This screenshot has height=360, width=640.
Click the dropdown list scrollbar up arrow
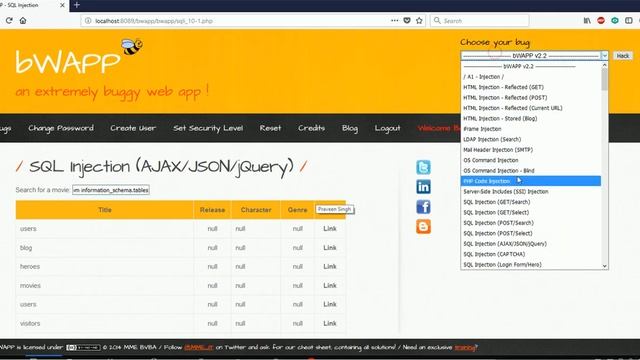pos(604,65)
